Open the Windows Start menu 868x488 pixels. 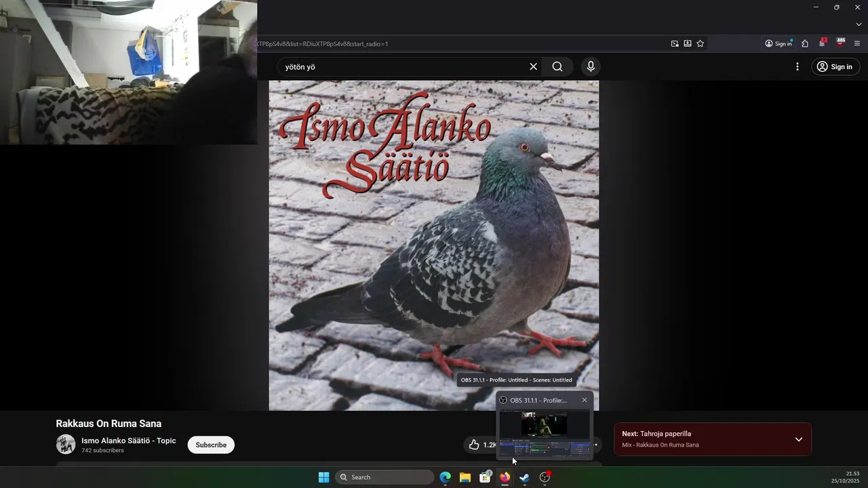(323, 477)
